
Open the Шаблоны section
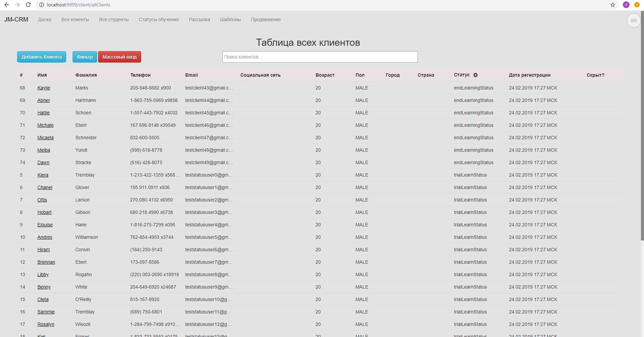point(230,20)
